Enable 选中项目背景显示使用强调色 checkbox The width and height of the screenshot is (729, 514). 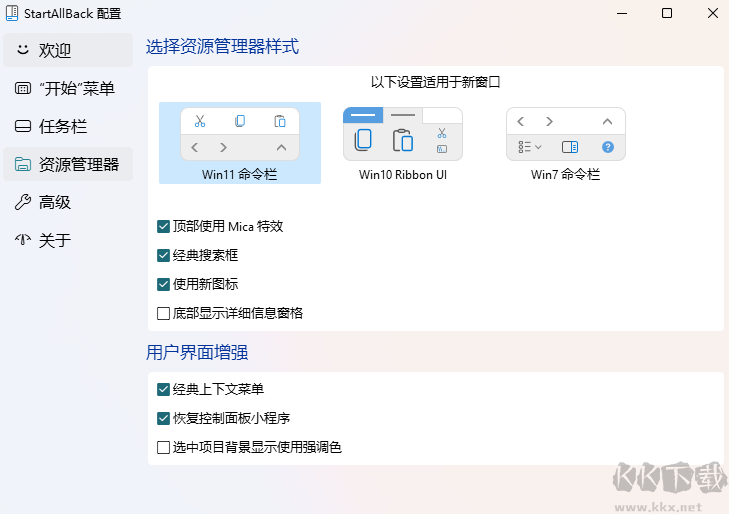164,447
